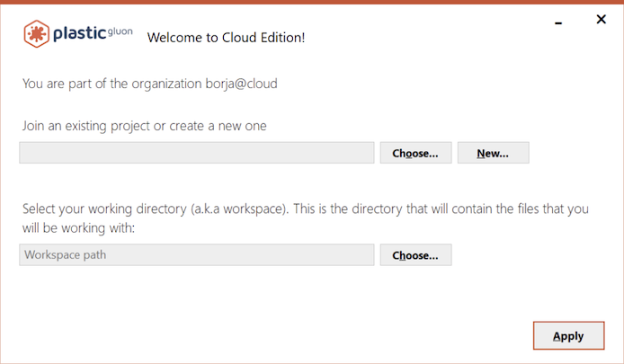Close the Cloud Edition welcome dialog
The image size is (624, 364).
click(601, 19)
